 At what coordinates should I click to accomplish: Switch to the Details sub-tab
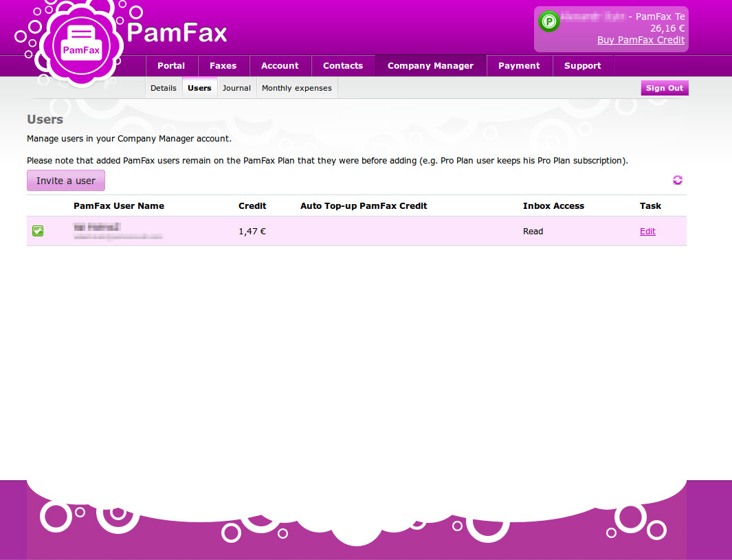[164, 87]
